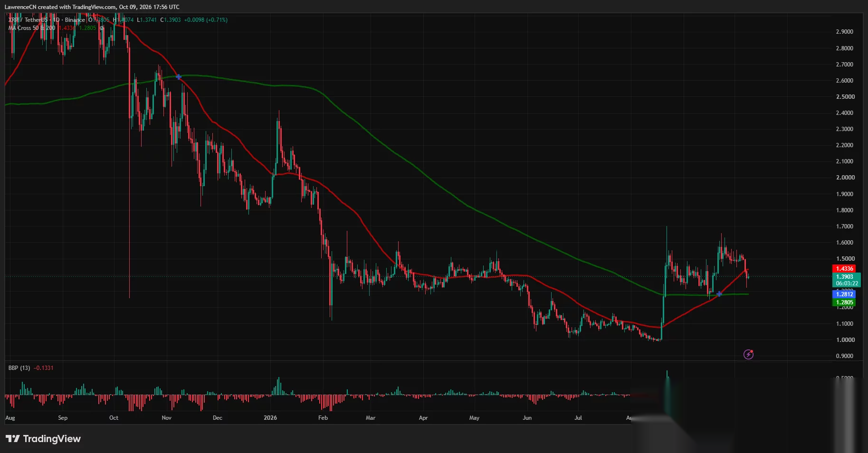Click the Oct label on time axis
Screen dimensions: 868x453
coord(114,418)
